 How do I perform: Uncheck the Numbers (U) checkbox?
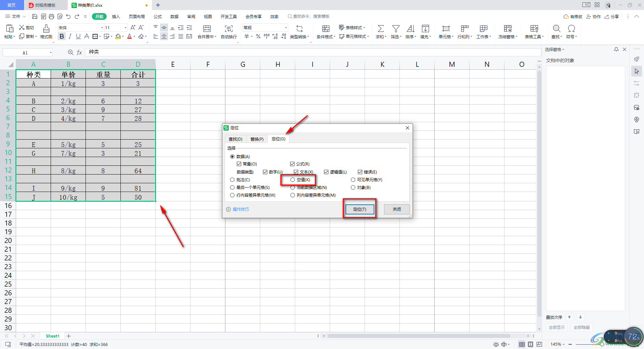coord(265,172)
